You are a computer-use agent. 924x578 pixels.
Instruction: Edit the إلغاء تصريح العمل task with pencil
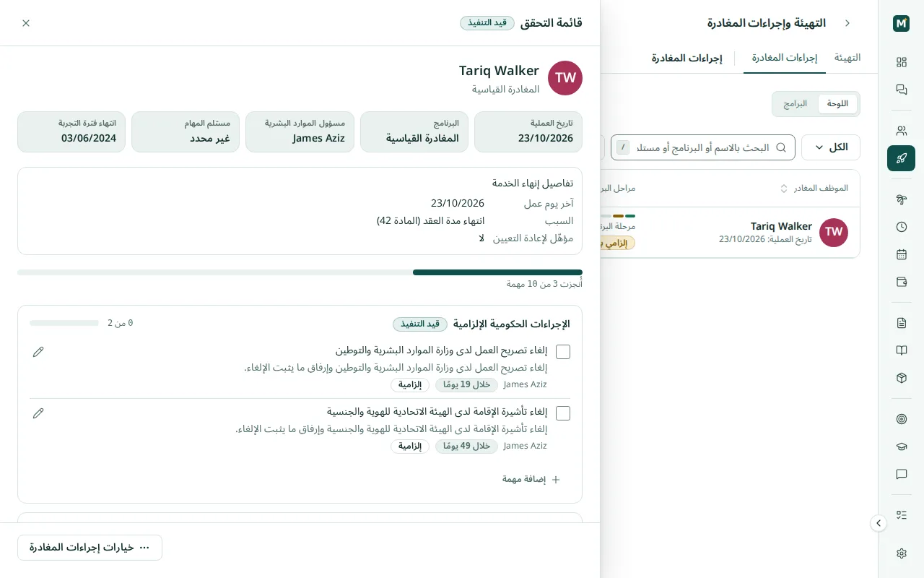[38, 352]
